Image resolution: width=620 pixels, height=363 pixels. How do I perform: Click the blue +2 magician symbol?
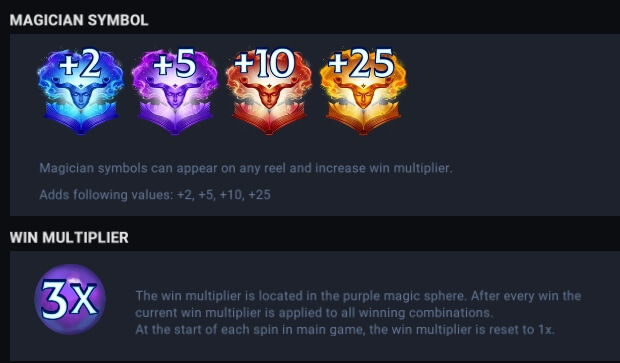(x=81, y=92)
